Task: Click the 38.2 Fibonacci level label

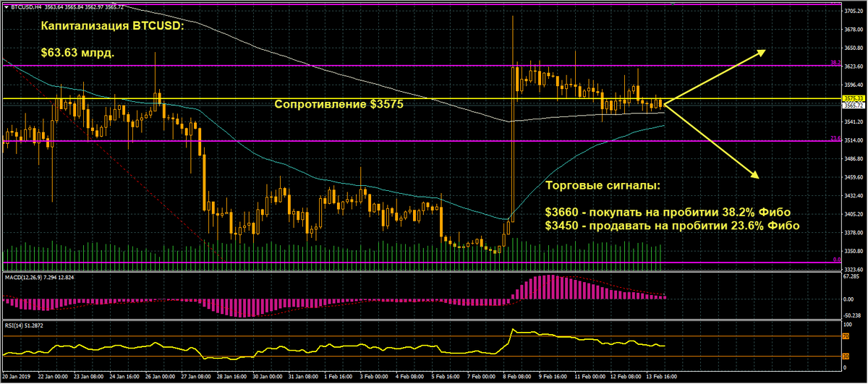Action: click(x=835, y=63)
